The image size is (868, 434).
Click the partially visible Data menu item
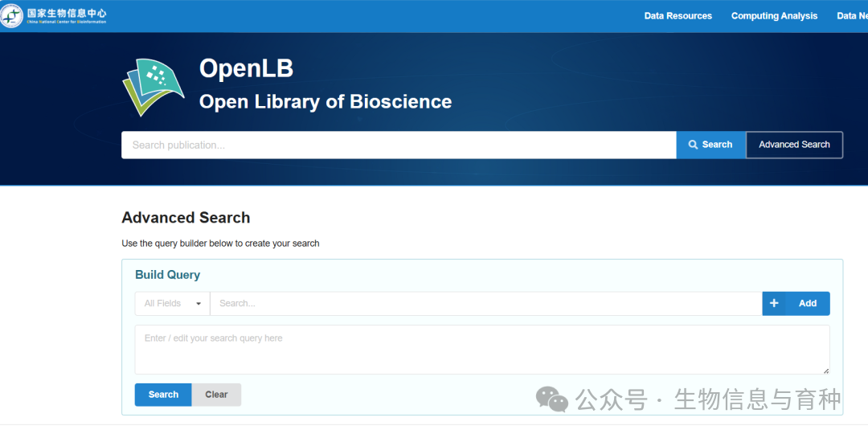(851, 16)
